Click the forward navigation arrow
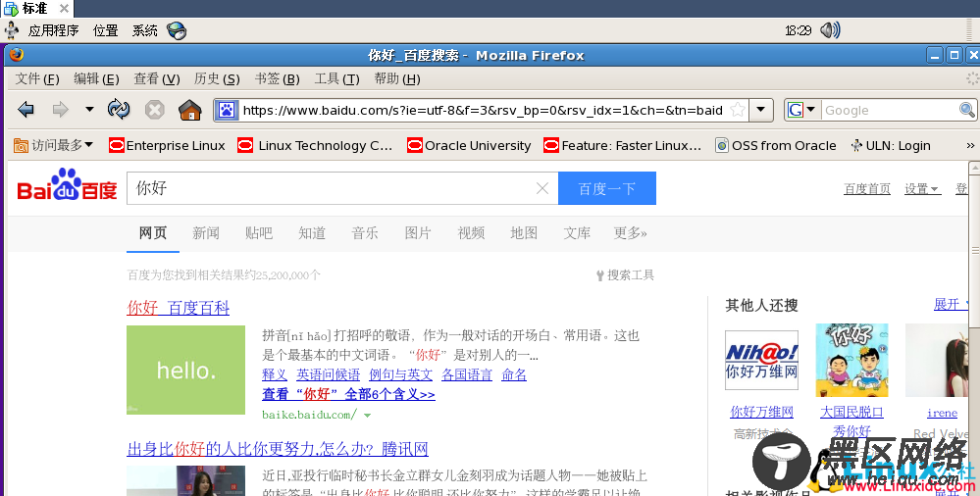The height and width of the screenshot is (496, 980). point(61,110)
